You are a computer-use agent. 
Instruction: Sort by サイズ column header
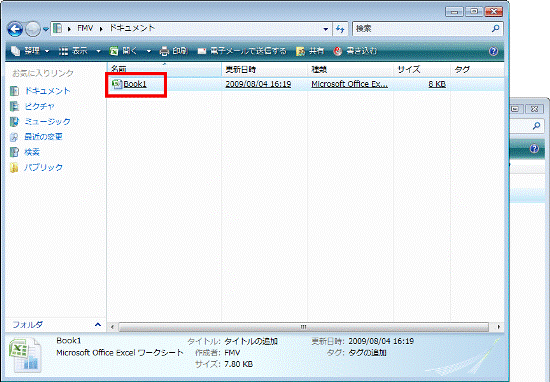[x=422, y=69]
